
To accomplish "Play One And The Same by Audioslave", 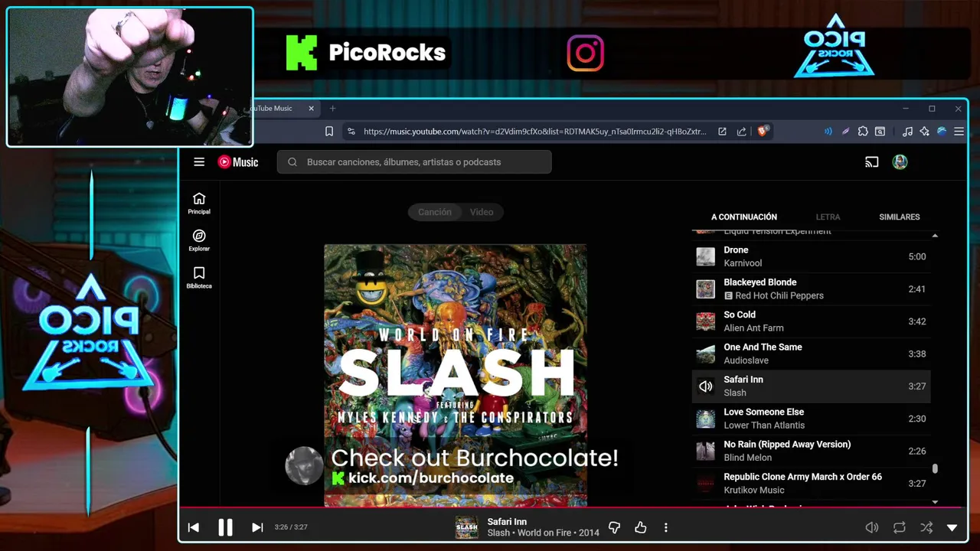I will [812, 354].
